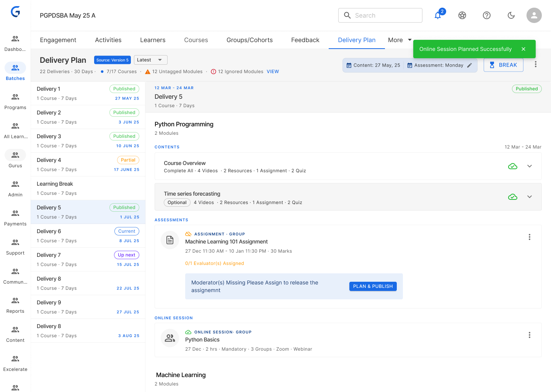
Task: Dismiss the success notification toast
Action: (523, 49)
